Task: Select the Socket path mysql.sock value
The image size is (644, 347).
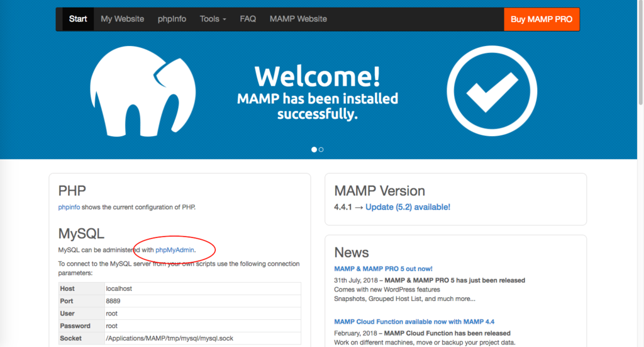Action: click(170, 338)
